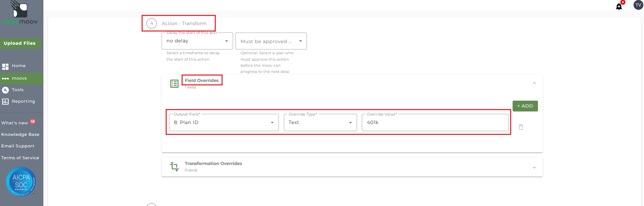Click the 1 exist count text
This screenshot has width=644, height=206.
pyautogui.click(x=190, y=87)
